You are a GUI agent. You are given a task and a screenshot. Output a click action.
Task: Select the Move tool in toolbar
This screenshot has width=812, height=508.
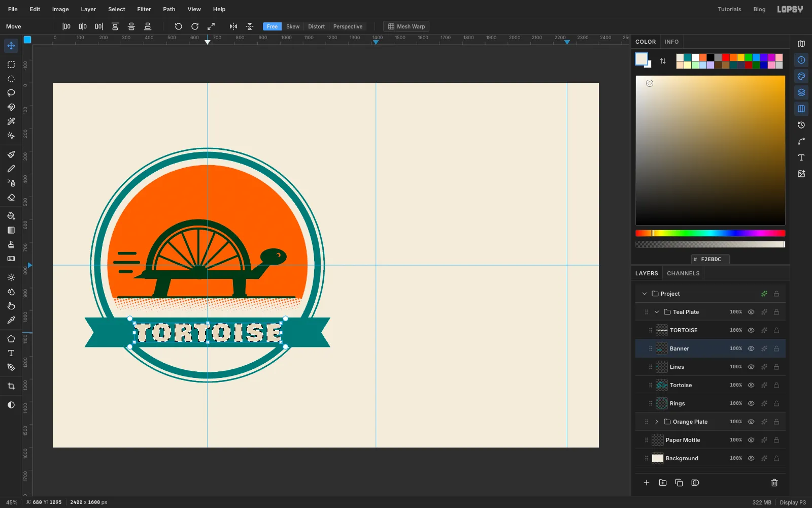11,46
